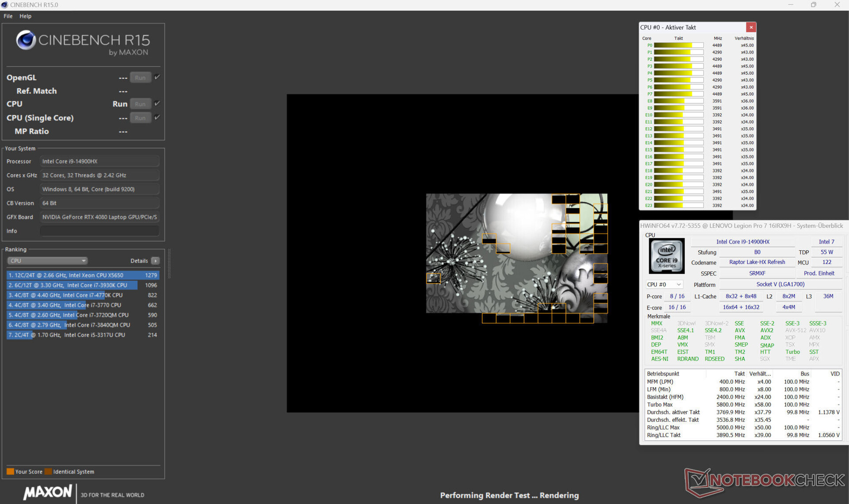The width and height of the screenshot is (849, 504).
Task: Select ranking entry Intel Core i7-4770K
Action: tap(83, 295)
